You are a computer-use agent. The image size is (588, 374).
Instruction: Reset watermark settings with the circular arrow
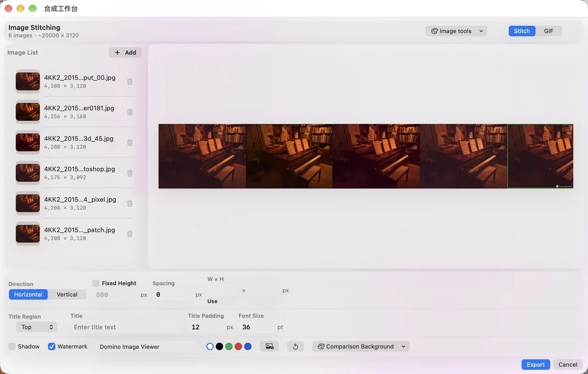click(295, 346)
